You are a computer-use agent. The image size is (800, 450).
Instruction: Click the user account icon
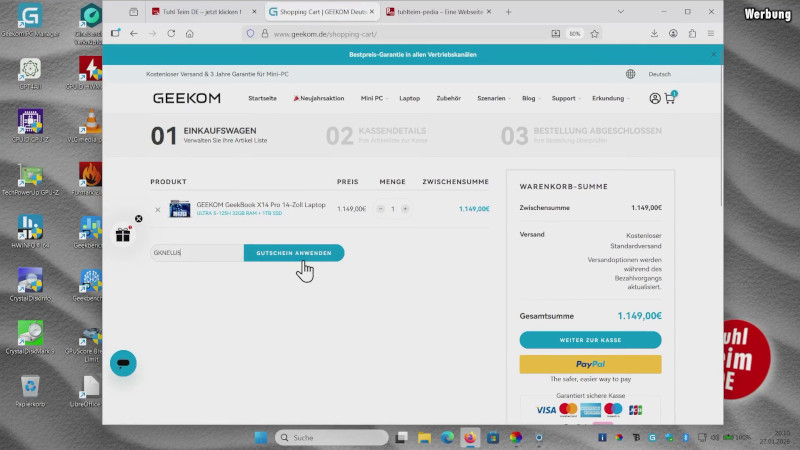click(654, 99)
